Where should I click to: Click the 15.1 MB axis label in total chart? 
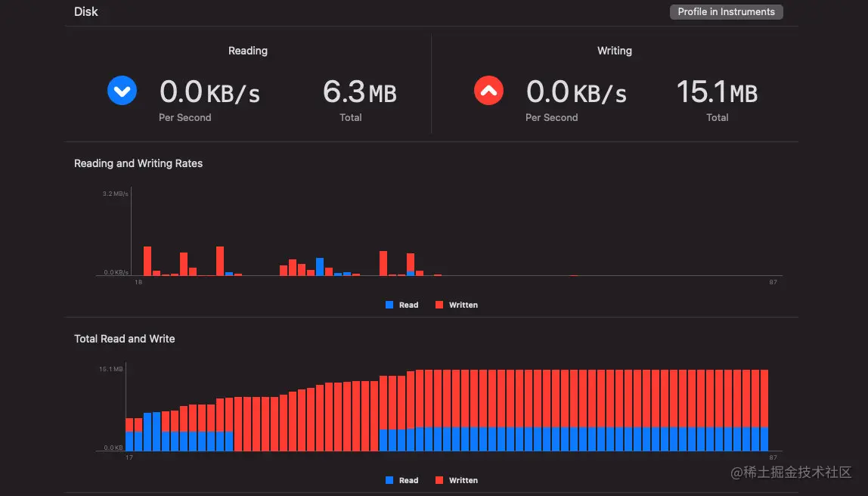110,369
